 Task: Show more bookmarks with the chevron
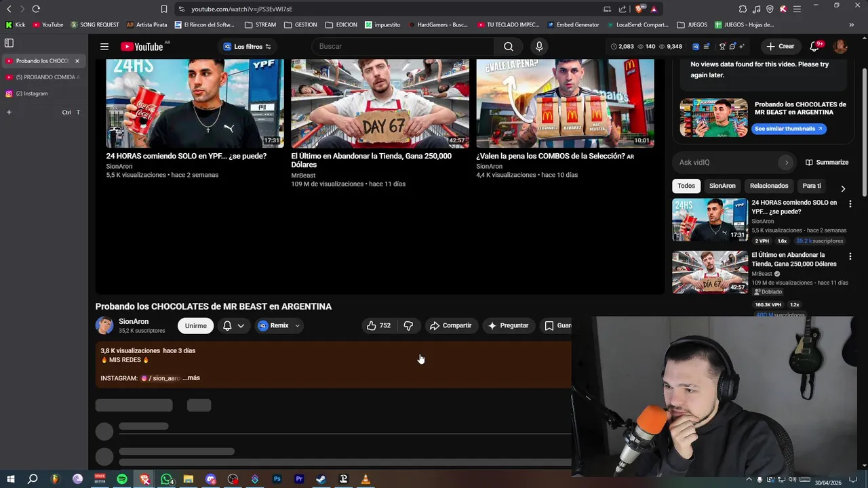click(x=851, y=24)
